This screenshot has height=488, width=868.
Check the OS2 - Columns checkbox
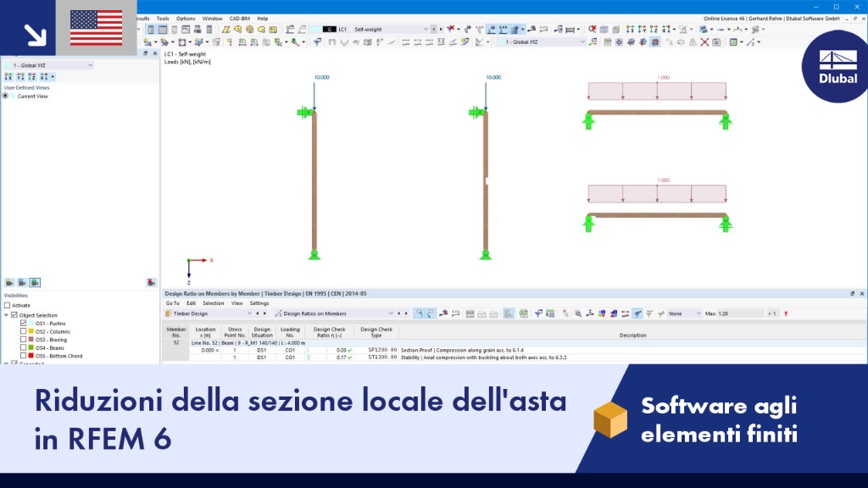(23, 331)
